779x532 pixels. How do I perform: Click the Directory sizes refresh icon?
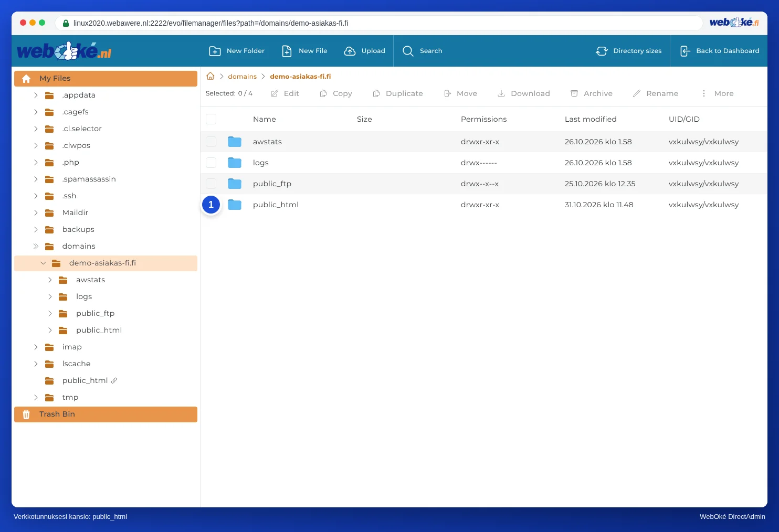coord(602,51)
